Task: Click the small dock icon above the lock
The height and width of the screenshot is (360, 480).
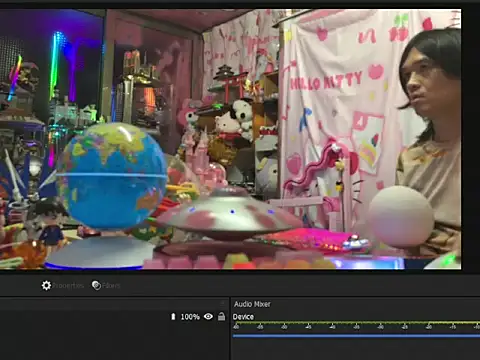Action: (223, 303)
